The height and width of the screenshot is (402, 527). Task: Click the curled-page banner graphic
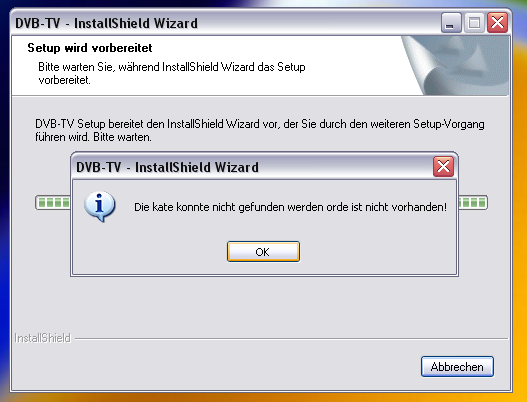[x=455, y=66]
